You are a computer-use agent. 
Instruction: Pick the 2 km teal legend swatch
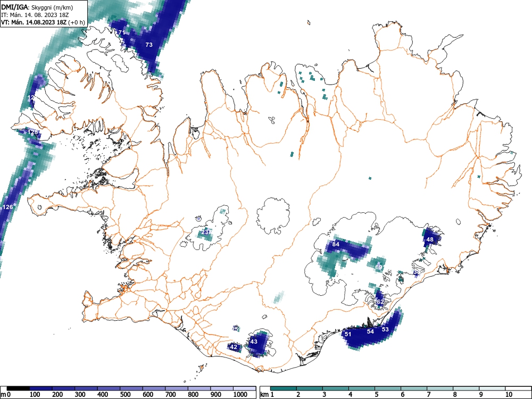click(310, 388)
